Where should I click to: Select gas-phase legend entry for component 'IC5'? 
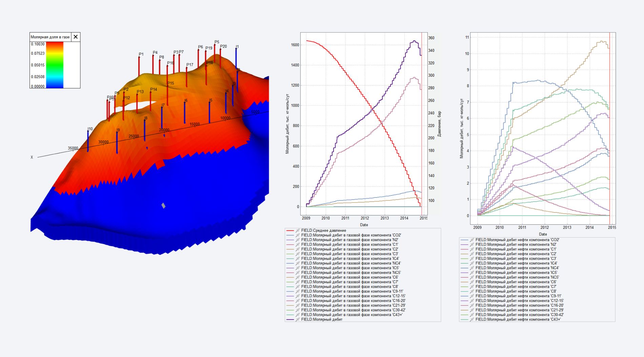(x=350, y=268)
